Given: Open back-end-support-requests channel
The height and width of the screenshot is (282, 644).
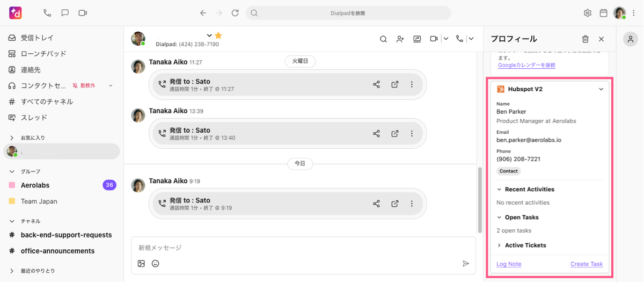Looking at the screenshot, I should (x=62, y=235).
